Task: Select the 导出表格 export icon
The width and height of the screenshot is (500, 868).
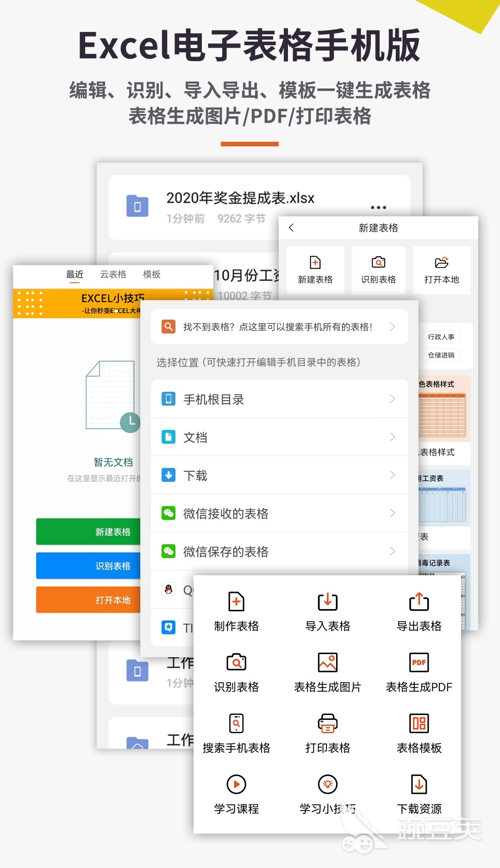Action: click(x=419, y=601)
